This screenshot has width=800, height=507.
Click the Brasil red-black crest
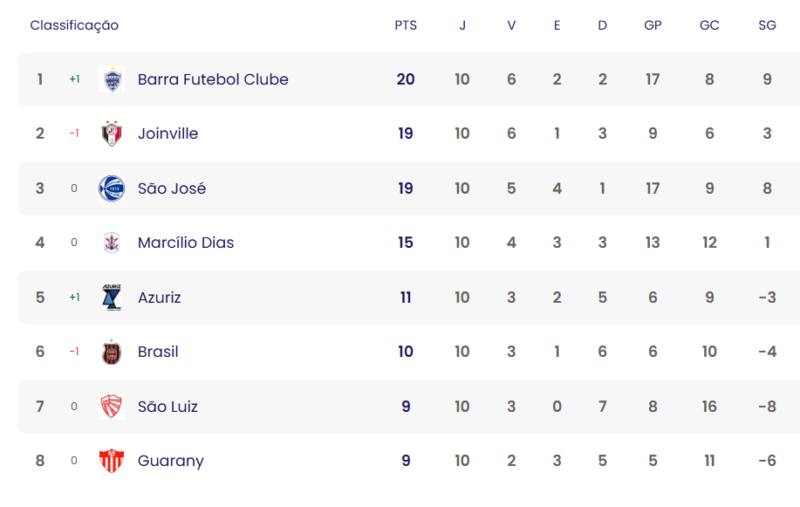[112, 352]
